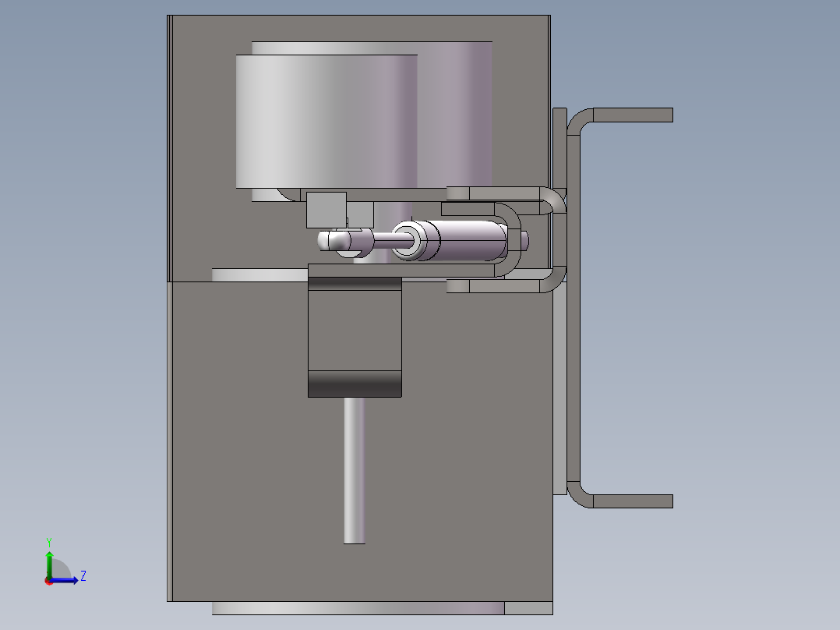Click the green Y axis of the triad

pos(49,564)
